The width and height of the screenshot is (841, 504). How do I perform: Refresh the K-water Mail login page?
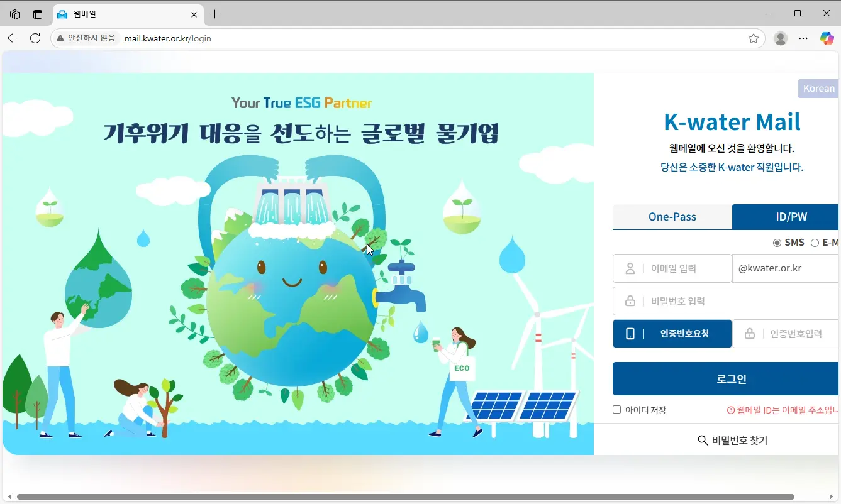click(x=35, y=38)
